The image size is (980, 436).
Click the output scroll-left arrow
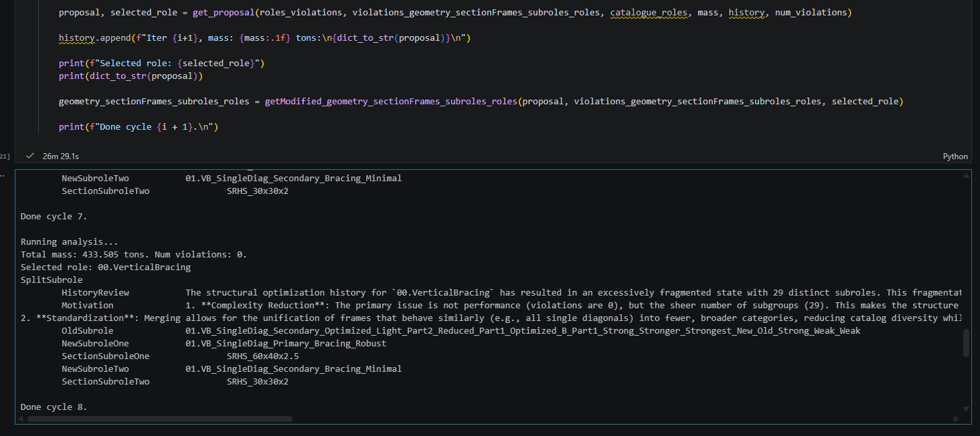pos(21,419)
